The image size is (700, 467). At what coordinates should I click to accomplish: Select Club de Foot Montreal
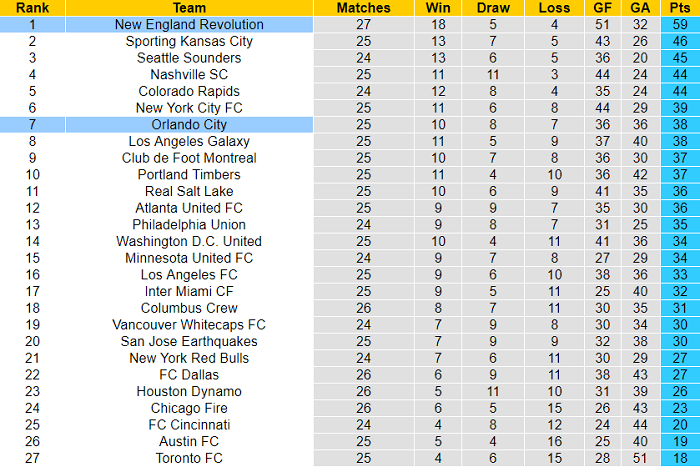[x=189, y=158]
